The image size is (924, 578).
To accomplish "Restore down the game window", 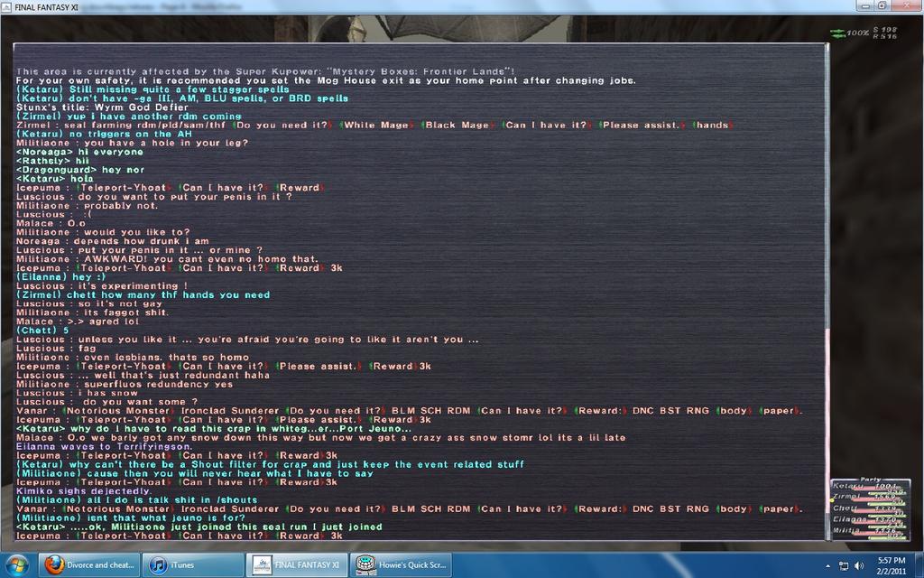I will 882,5.
